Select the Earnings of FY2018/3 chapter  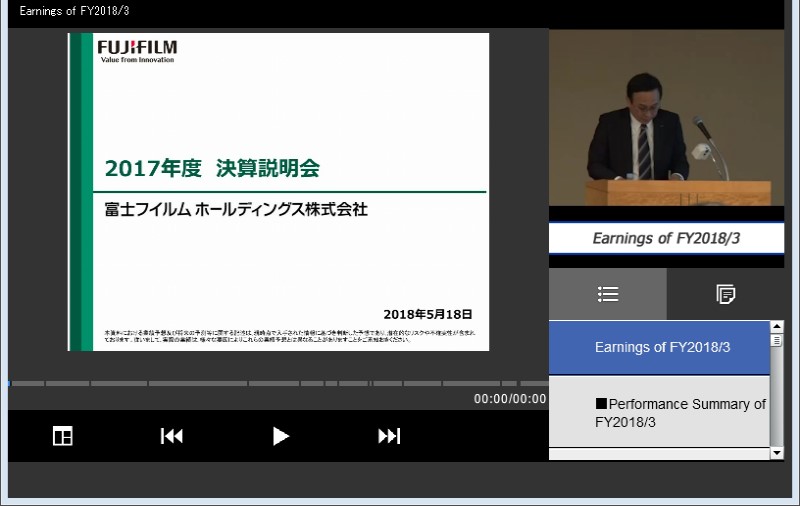pyautogui.click(x=659, y=348)
